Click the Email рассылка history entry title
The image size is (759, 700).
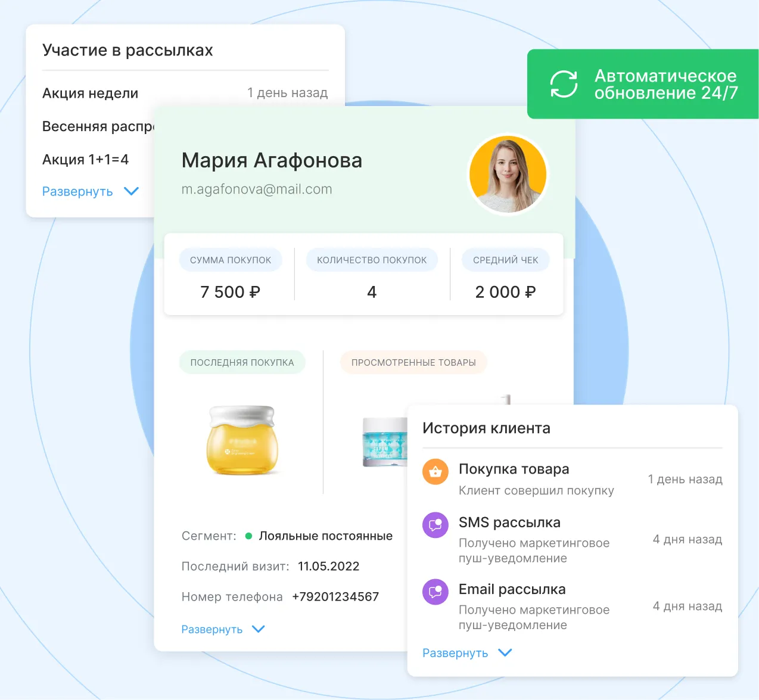click(x=512, y=589)
